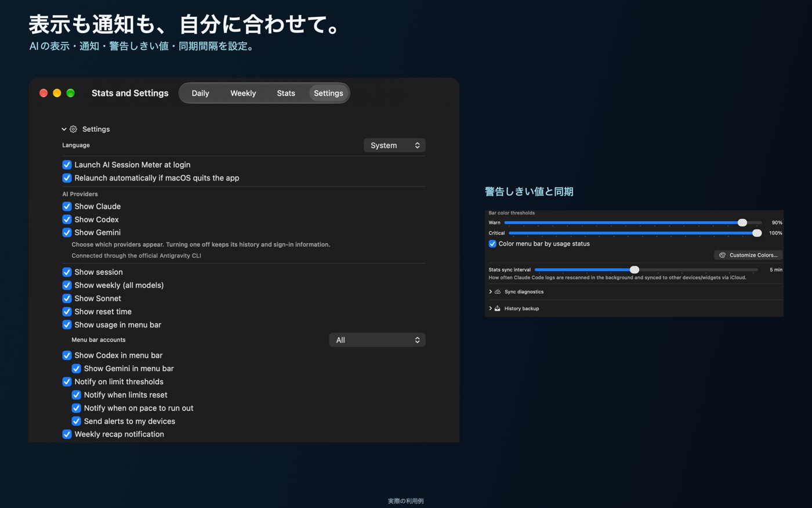Disable Show usage in menu bar
The image size is (812, 508).
pos(67,325)
